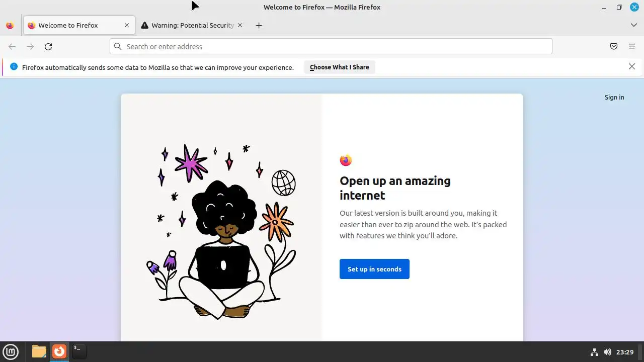The image size is (644, 362).
Task: Click the Open up an amazing internet heading
Action: coord(395,188)
